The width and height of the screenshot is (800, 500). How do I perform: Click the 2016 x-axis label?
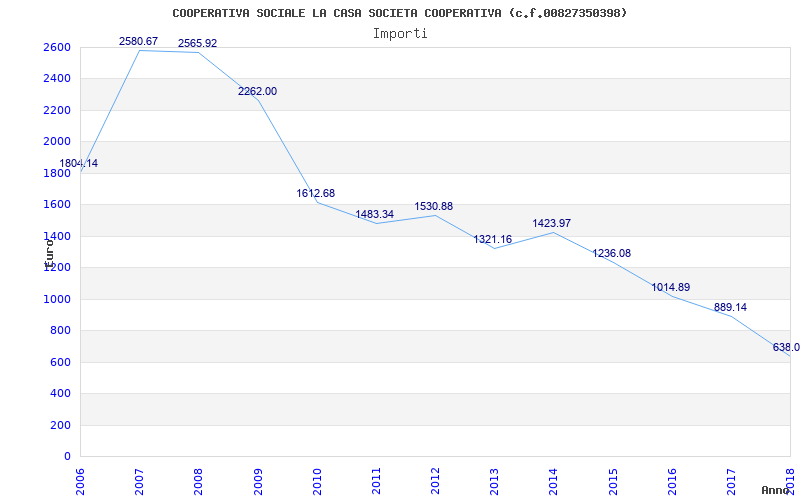click(672, 481)
